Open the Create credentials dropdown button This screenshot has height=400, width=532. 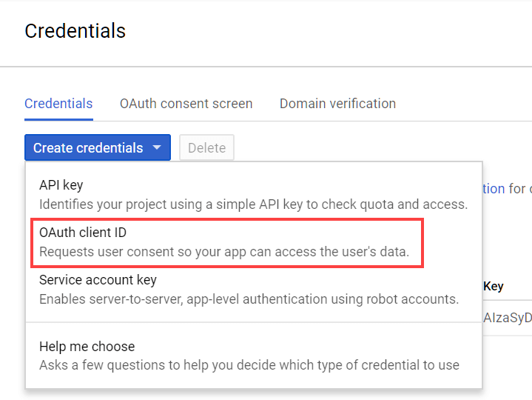(x=98, y=147)
